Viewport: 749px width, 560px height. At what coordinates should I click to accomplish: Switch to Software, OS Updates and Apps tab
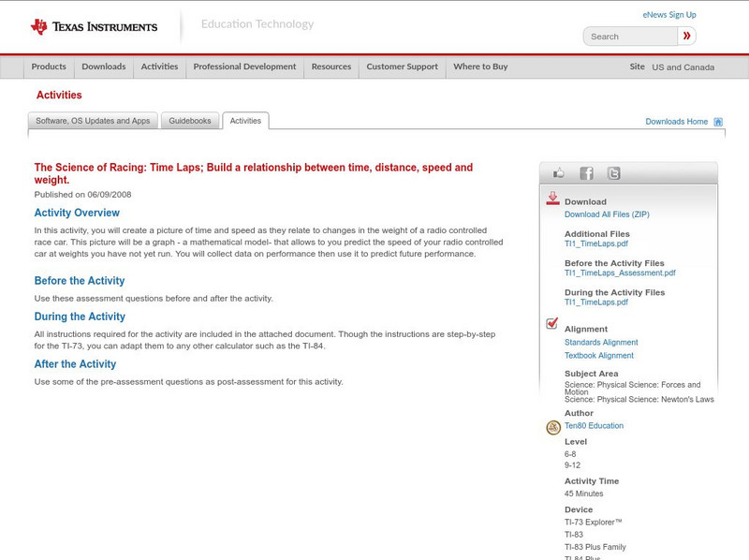[93, 121]
